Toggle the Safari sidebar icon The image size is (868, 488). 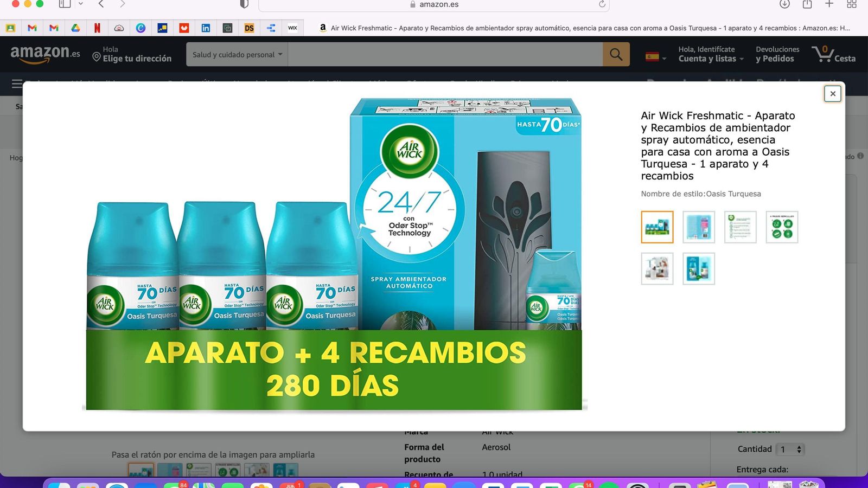65,4
